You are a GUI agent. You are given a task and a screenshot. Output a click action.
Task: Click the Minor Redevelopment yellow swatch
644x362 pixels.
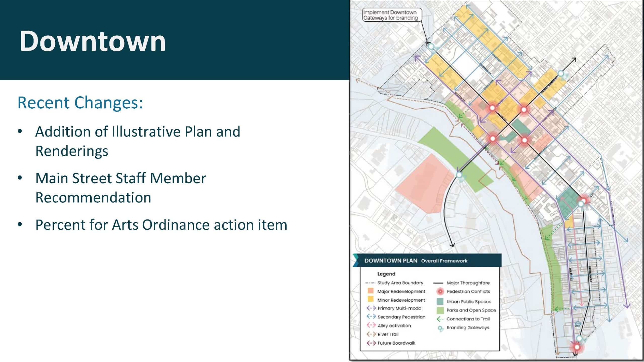[370, 299]
